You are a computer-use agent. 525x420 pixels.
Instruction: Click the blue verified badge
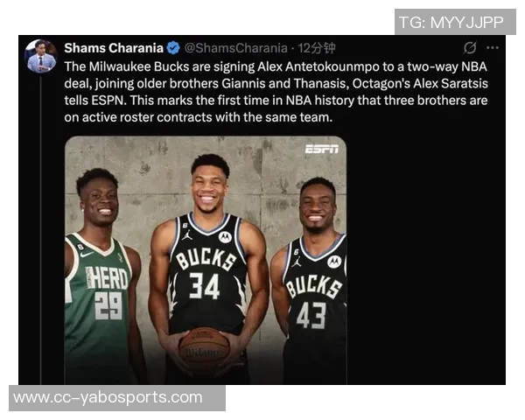tap(173, 48)
